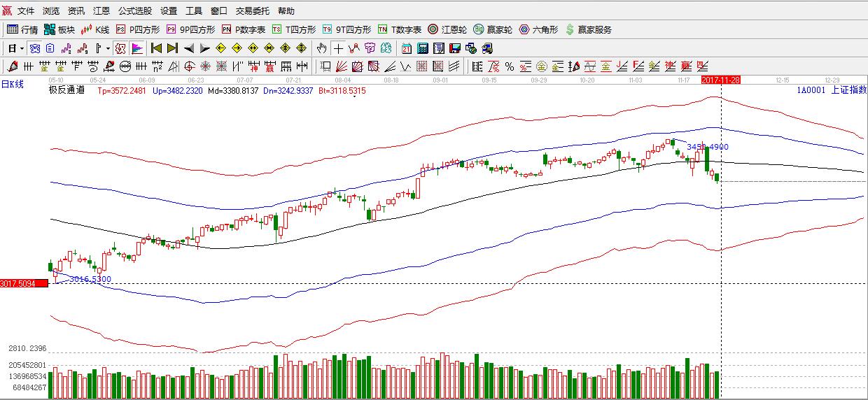This screenshot has height=400, width=868.
Task: Expand dropdown arrow beside the bar-style icon
Action: (x=108, y=48)
